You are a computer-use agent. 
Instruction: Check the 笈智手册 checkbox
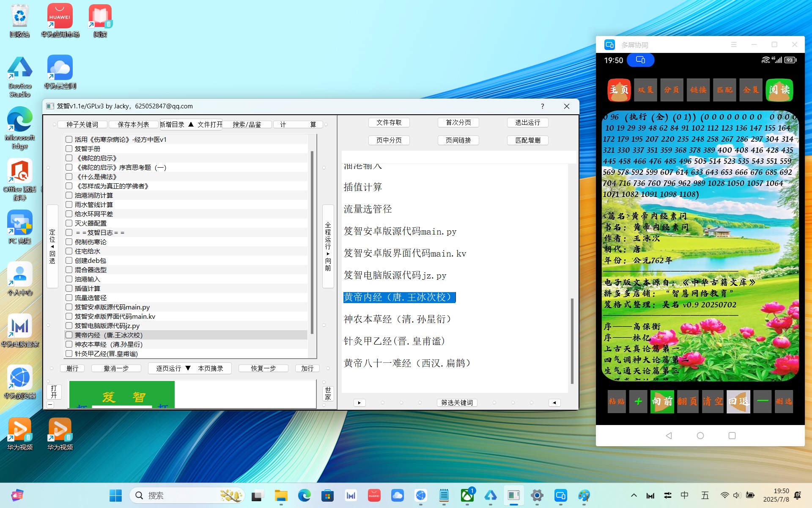pyautogui.click(x=69, y=149)
